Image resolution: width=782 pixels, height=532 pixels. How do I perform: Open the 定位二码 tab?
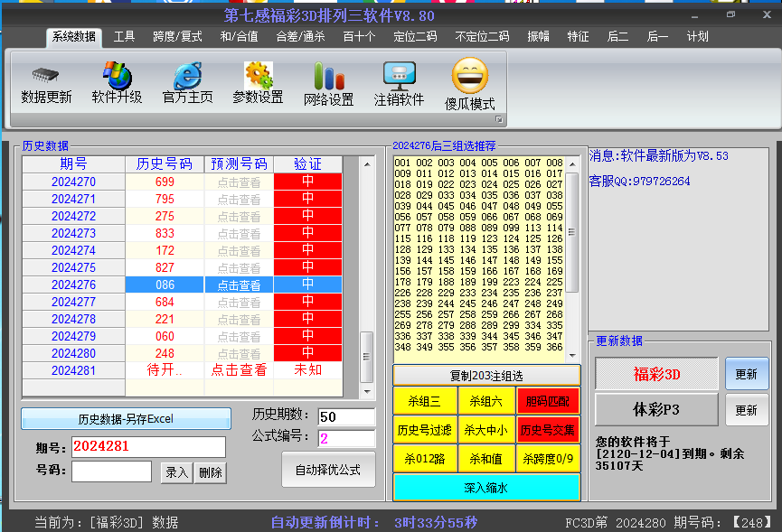(415, 37)
